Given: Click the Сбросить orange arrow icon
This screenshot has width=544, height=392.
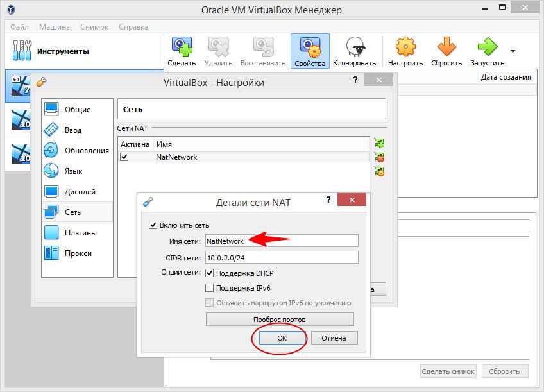Looking at the screenshot, I should tap(446, 51).
